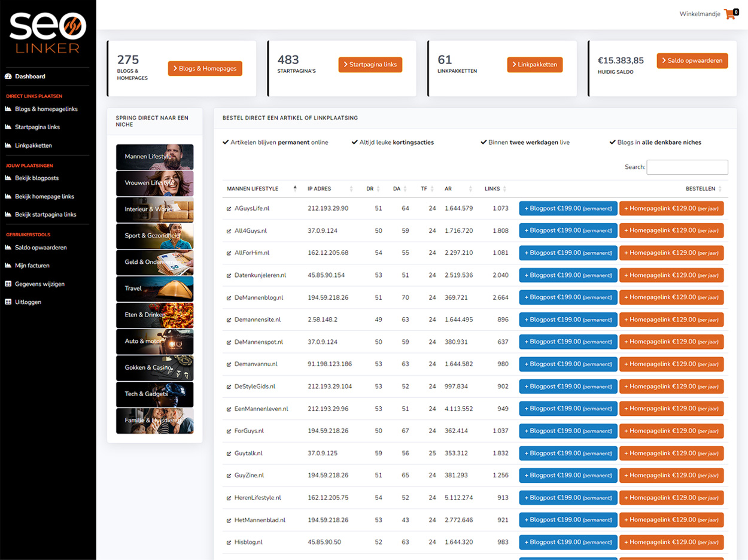
Task: Sort table by Mannen Lifestyle column
Action: (x=262, y=188)
